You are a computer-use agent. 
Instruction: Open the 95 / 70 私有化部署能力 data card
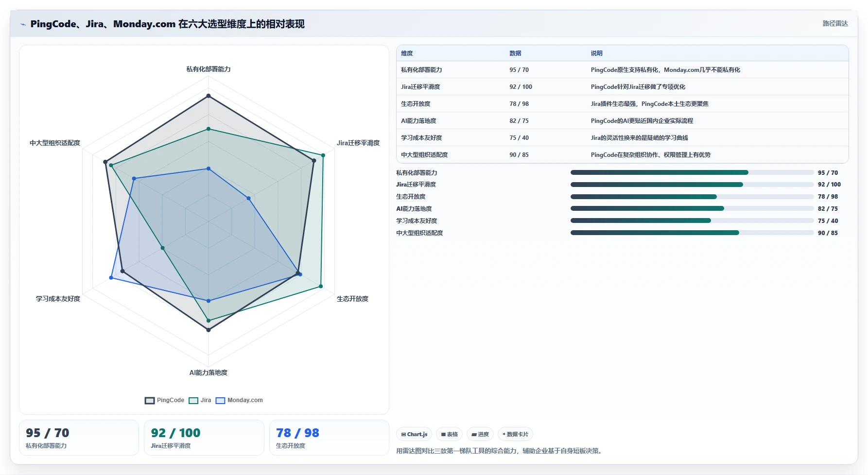[79, 438]
